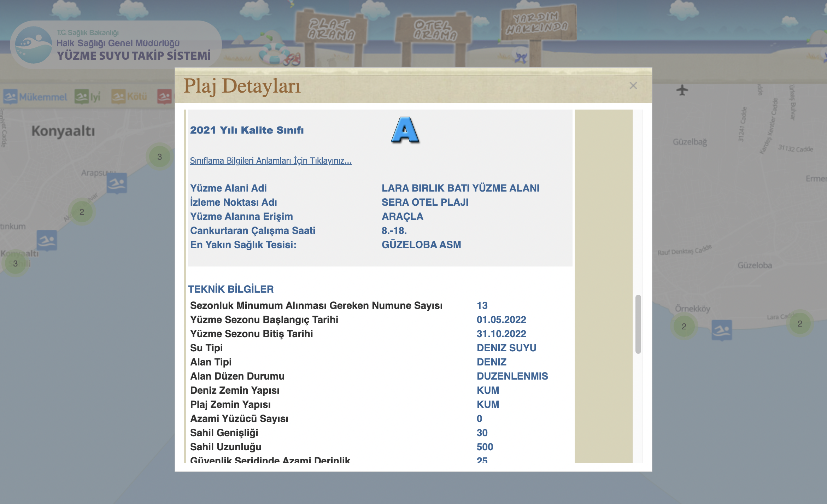Click the red swimmer legend icon
This screenshot has height=504, width=827.
click(x=164, y=96)
